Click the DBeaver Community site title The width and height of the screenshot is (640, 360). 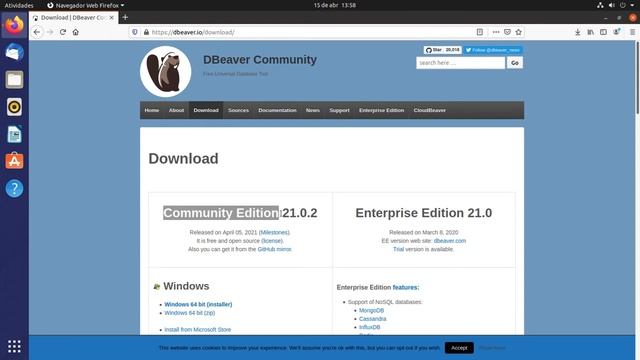[260, 60]
